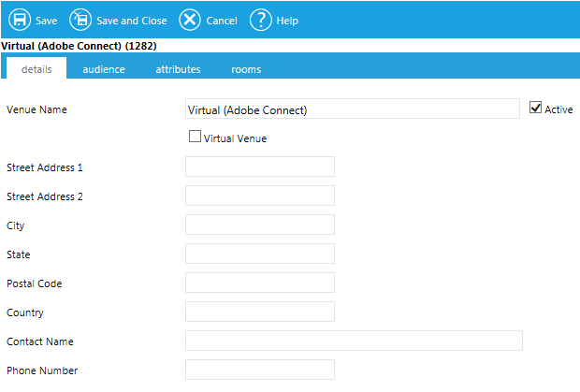The width and height of the screenshot is (580, 392).
Task: Click the Contact Name field
Action: (x=353, y=341)
